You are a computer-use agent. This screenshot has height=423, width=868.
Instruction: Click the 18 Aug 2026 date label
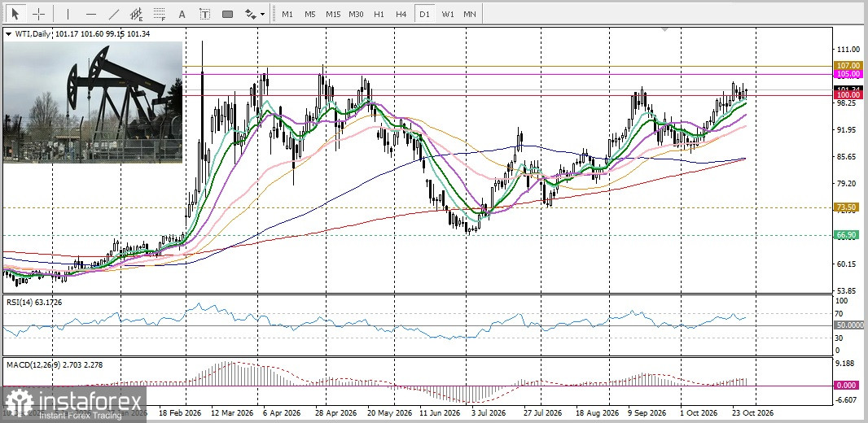(x=598, y=413)
